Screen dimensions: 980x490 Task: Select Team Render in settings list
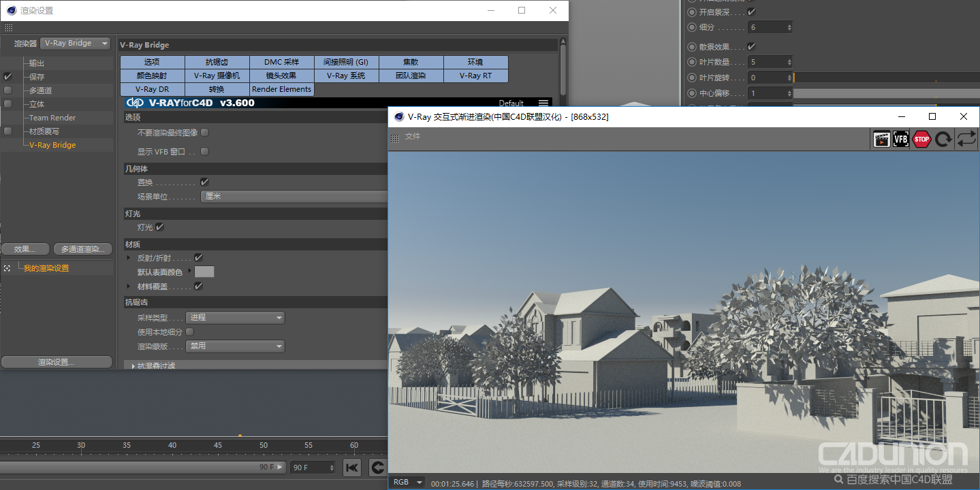click(52, 118)
